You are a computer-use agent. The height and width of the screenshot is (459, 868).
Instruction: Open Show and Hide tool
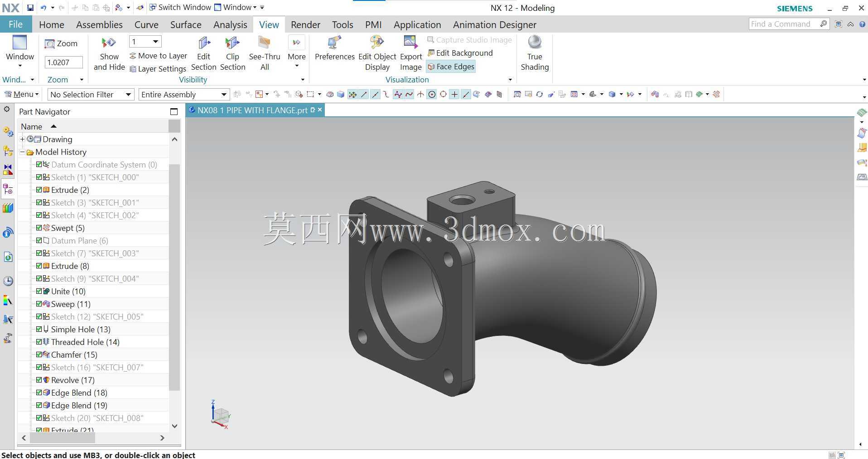click(109, 54)
